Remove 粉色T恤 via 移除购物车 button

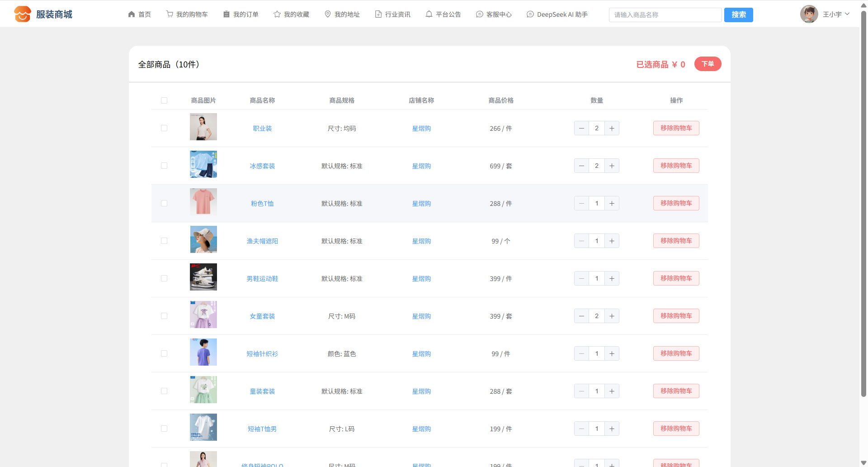(x=676, y=203)
